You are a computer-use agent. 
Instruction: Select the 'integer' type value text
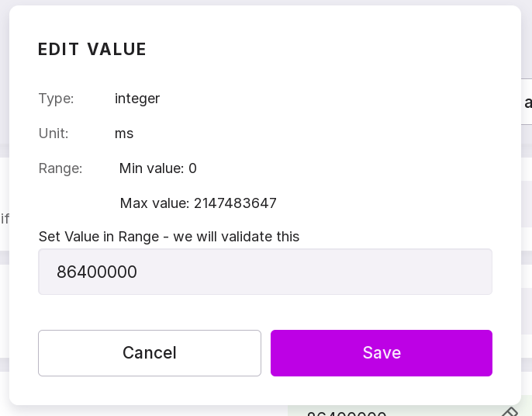click(x=137, y=99)
